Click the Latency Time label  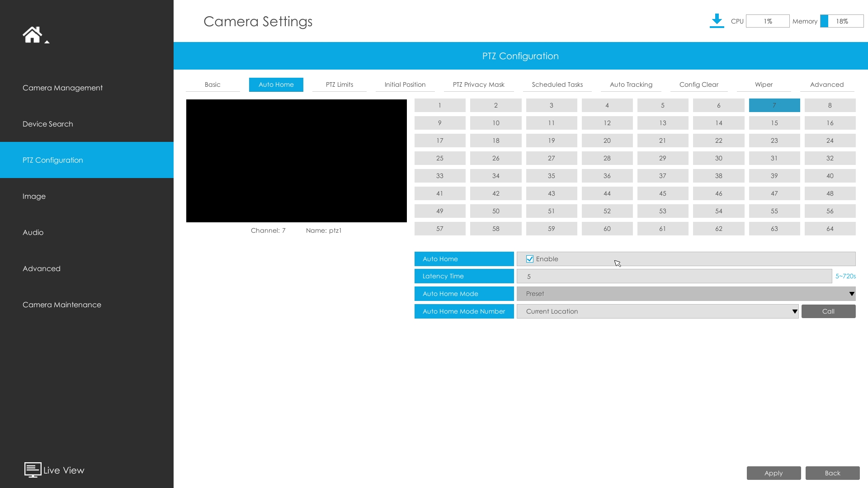coord(464,276)
